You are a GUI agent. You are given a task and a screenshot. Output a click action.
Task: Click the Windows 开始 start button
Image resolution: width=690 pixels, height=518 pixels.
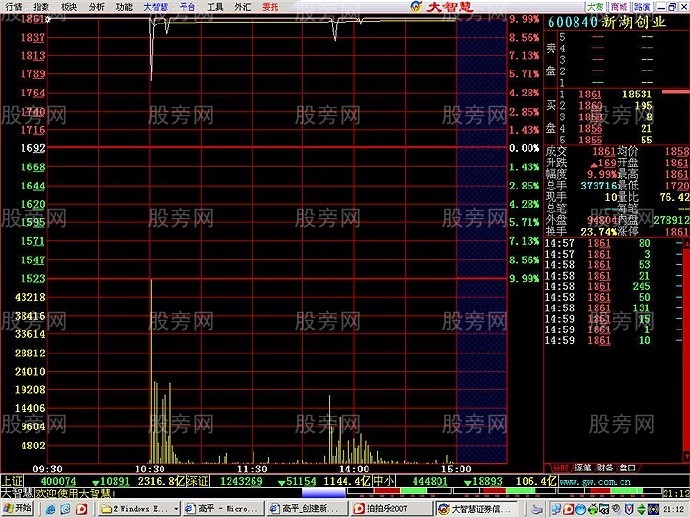click(17, 509)
